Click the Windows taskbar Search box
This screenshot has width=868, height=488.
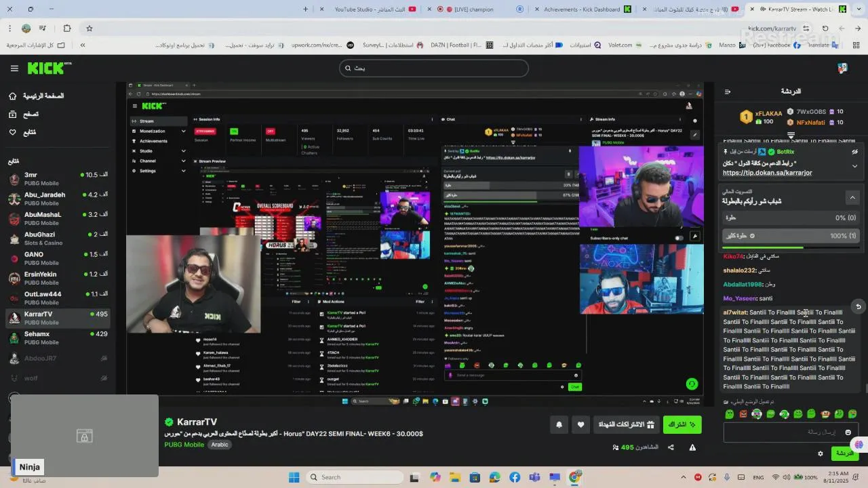pos(353,477)
